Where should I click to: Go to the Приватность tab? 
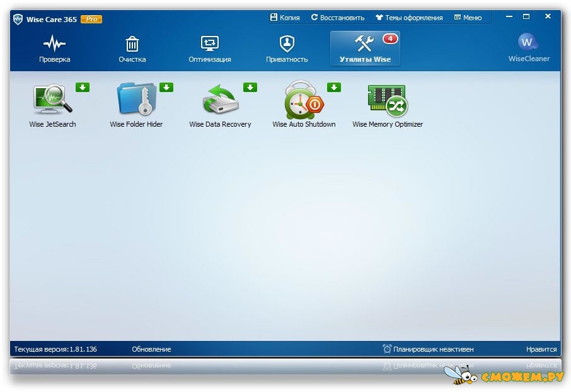(x=287, y=49)
